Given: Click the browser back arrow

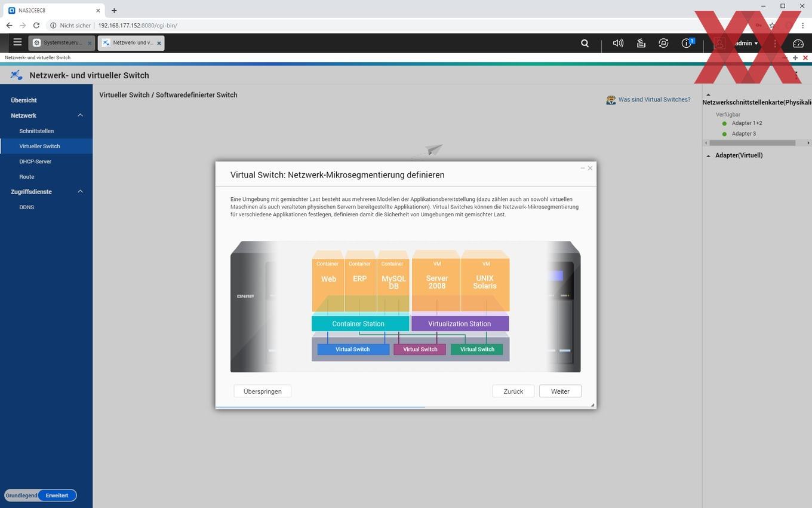Looking at the screenshot, I should [x=9, y=25].
